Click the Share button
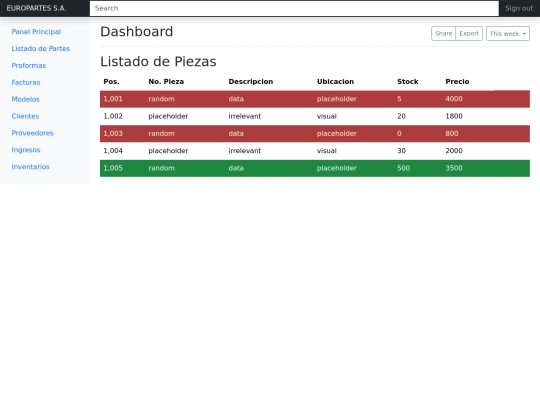Image resolution: width=540 pixels, height=405 pixels. (x=444, y=33)
